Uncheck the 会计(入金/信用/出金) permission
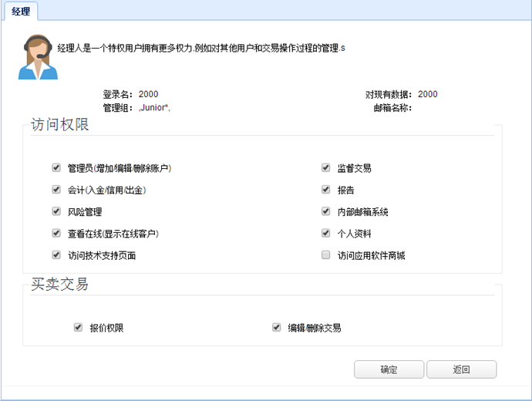The width and height of the screenshot is (532, 401). point(56,189)
